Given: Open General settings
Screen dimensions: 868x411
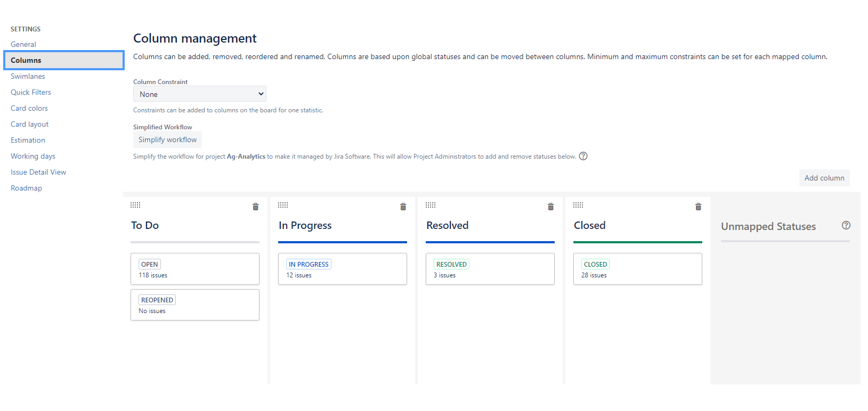Looking at the screenshot, I should [x=23, y=44].
